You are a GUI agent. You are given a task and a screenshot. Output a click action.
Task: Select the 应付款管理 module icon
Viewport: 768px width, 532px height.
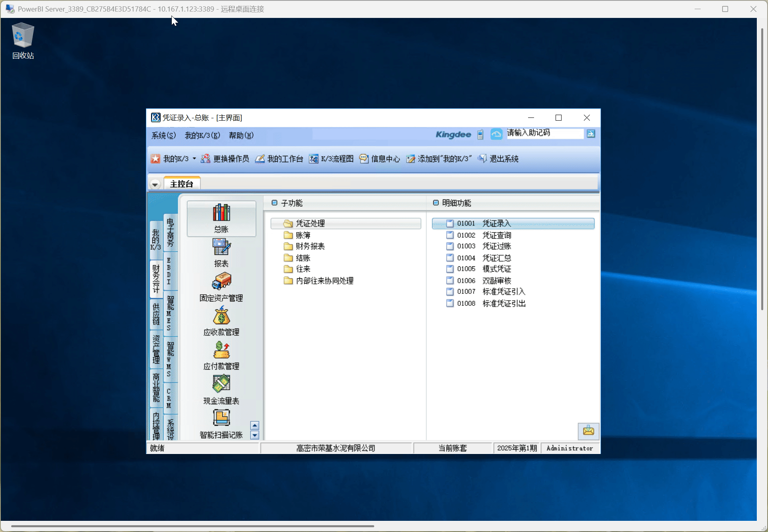(221, 350)
